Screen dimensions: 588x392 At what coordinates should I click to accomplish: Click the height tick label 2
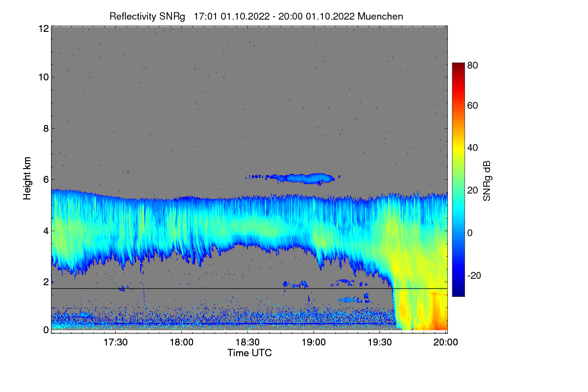point(46,281)
